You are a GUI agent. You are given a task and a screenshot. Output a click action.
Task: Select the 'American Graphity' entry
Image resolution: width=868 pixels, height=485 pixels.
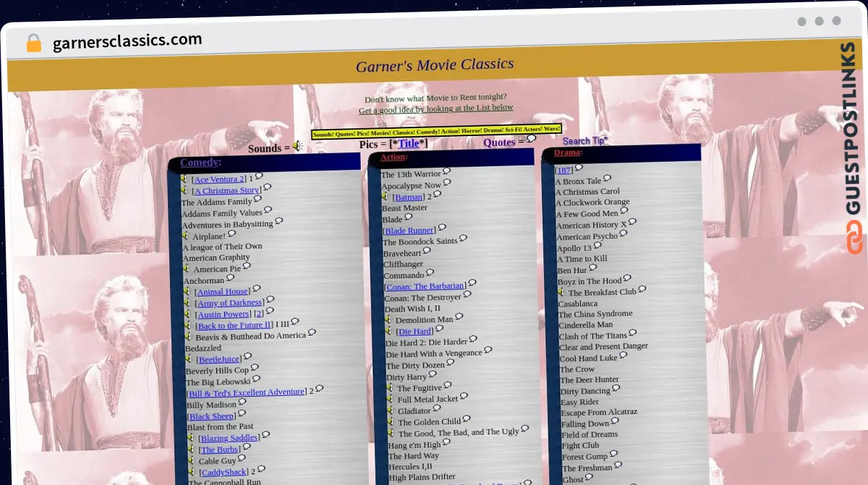click(x=216, y=257)
